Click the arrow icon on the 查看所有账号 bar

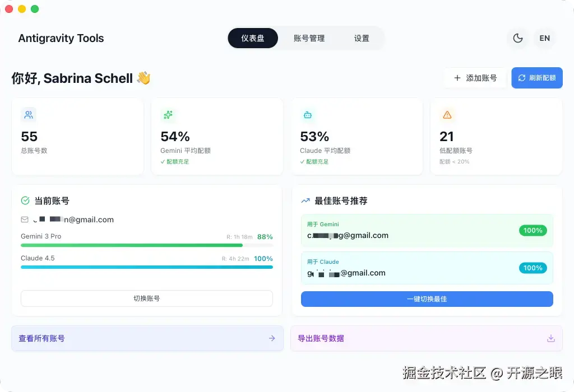pos(271,338)
